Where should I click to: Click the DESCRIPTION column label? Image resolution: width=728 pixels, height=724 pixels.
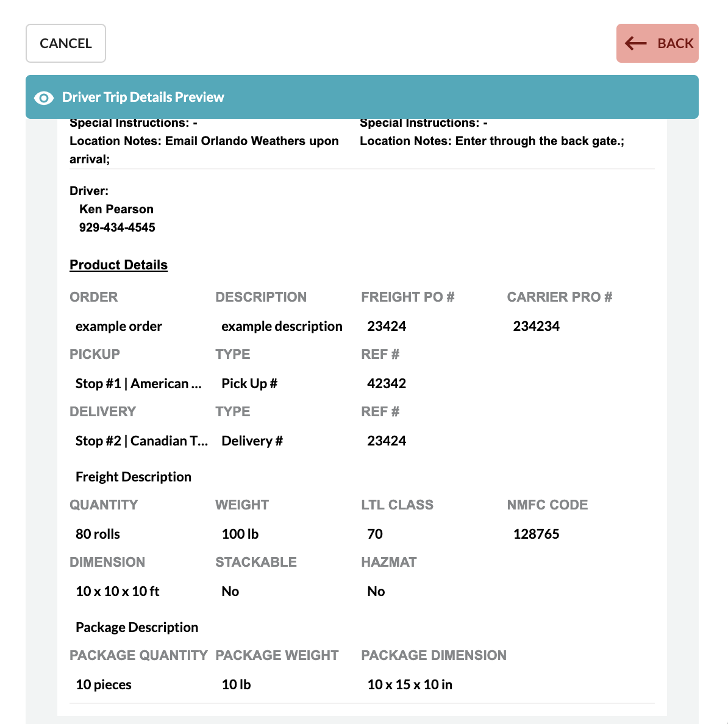click(261, 297)
